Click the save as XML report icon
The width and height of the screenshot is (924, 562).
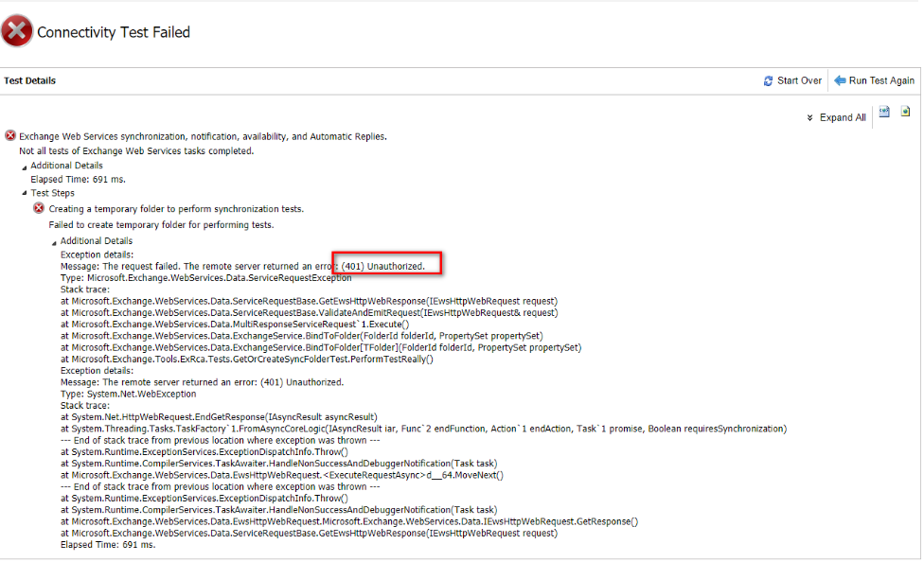[884, 112]
